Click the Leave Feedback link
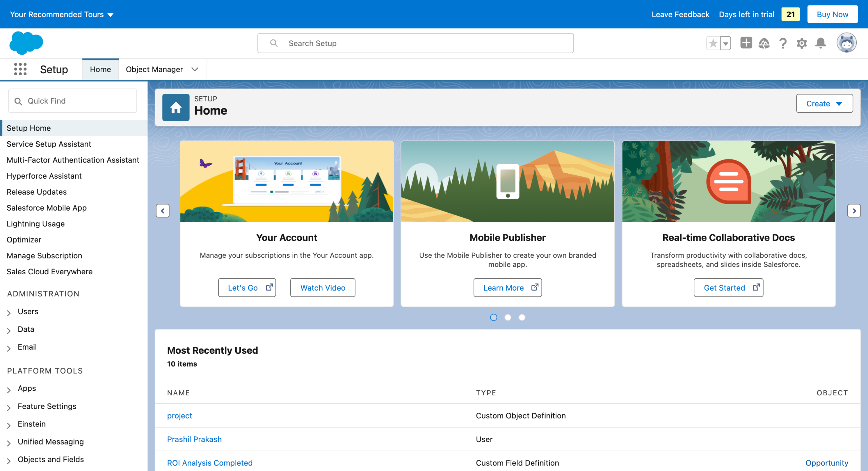 [x=680, y=14]
